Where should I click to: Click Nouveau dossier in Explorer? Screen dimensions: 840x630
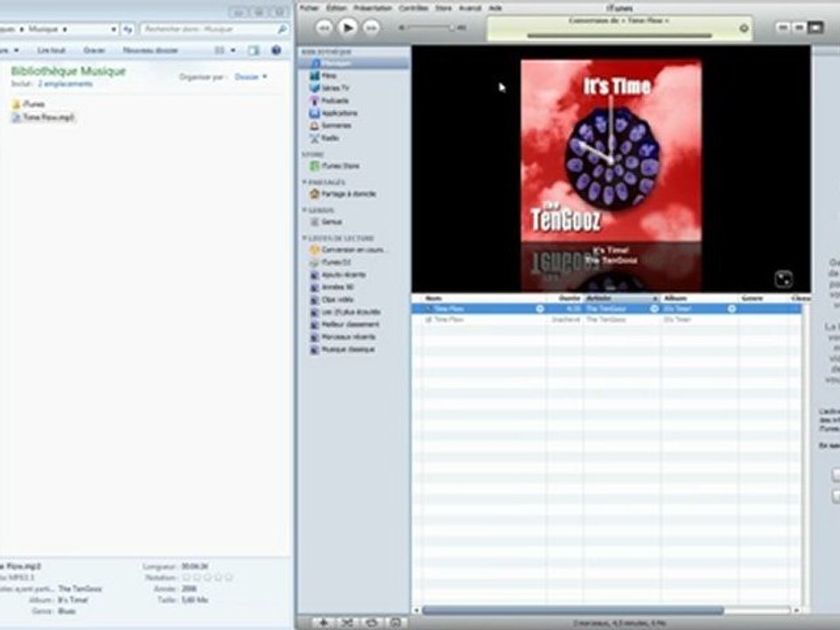click(x=150, y=51)
